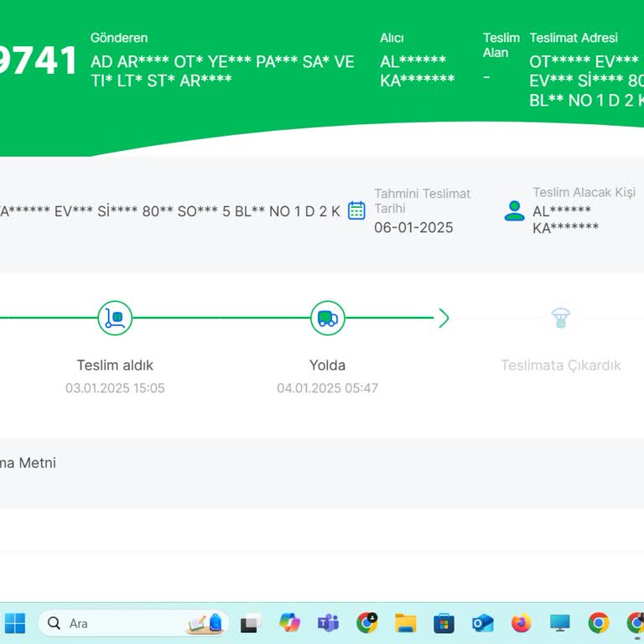
Task: Click the person icon beside Teslim Alacak Kişi
Action: [x=514, y=210]
